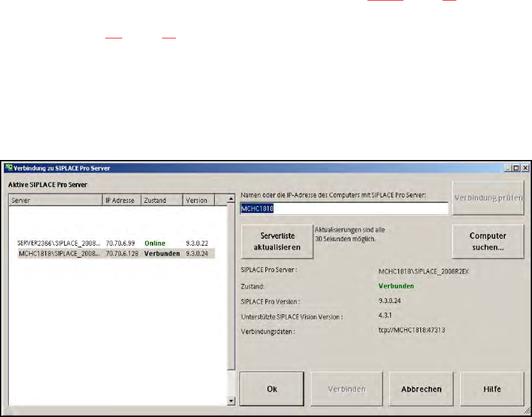
Task: Click connection data tcp://MCHC1818:47313
Action: [412, 330]
